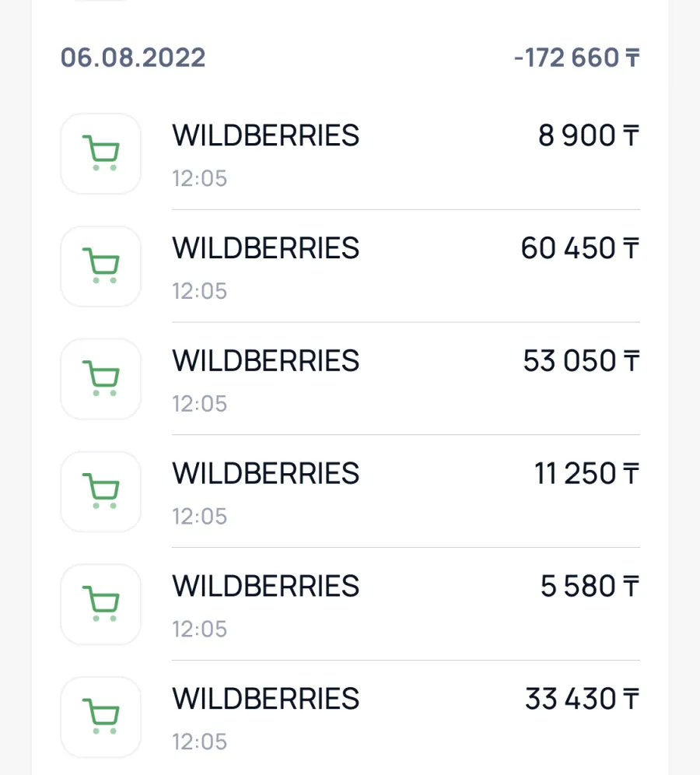Screen dimensions: 700x775
Task: Open WILDBERRIES purchase for 60 450 ₸
Action: pos(350,266)
